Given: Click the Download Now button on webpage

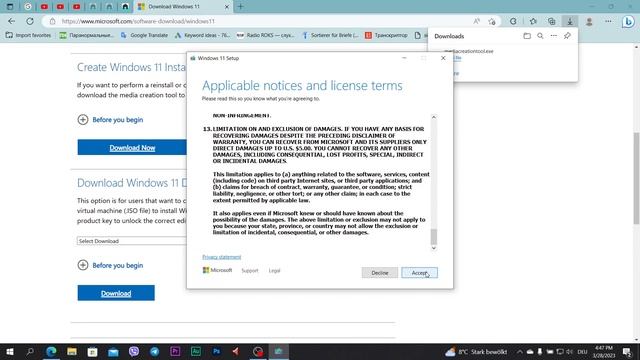Looking at the screenshot, I should (132, 148).
